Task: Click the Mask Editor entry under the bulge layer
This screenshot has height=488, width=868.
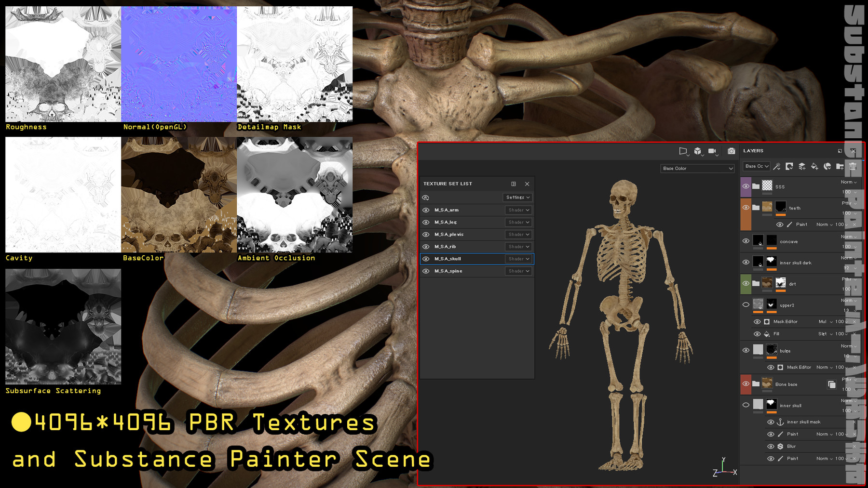Action: (799, 367)
